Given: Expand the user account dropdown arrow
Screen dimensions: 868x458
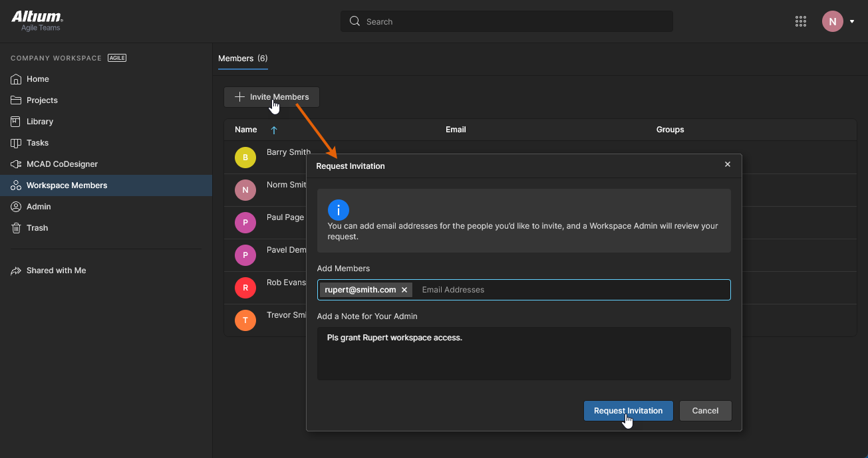Looking at the screenshot, I should (852, 21).
